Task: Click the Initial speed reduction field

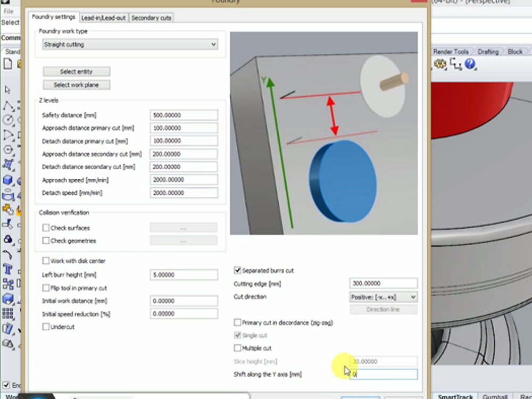Action: [184, 313]
